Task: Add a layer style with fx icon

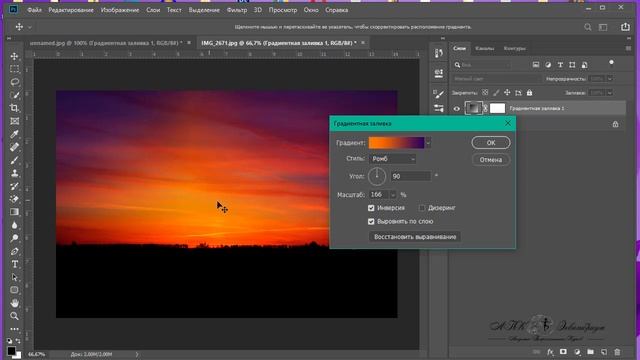Action: (x=550, y=352)
